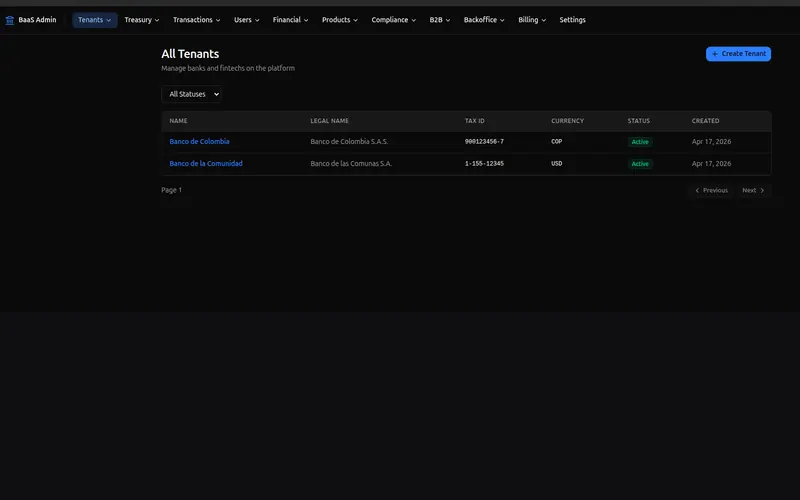Click the Legal Name column header
Image resolution: width=800 pixels, height=500 pixels.
330,121
